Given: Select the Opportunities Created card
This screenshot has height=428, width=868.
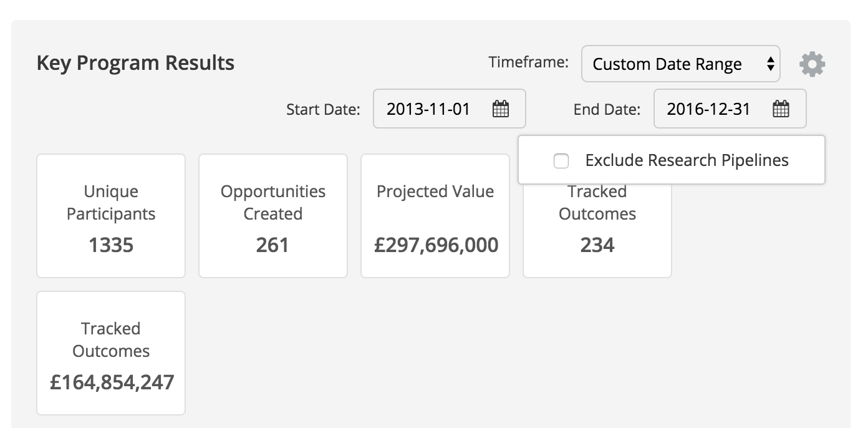Looking at the screenshot, I should [273, 216].
